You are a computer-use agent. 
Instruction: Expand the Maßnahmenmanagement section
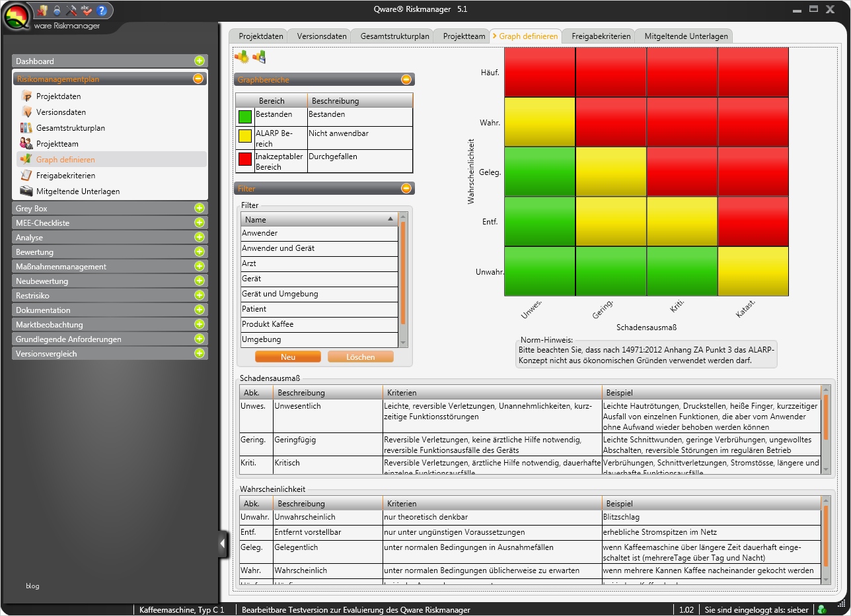[x=199, y=266]
